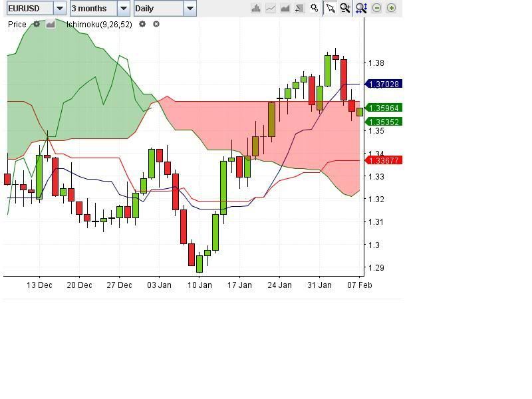
Task: Click the 03 Jan date label
Action: click(x=159, y=285)
